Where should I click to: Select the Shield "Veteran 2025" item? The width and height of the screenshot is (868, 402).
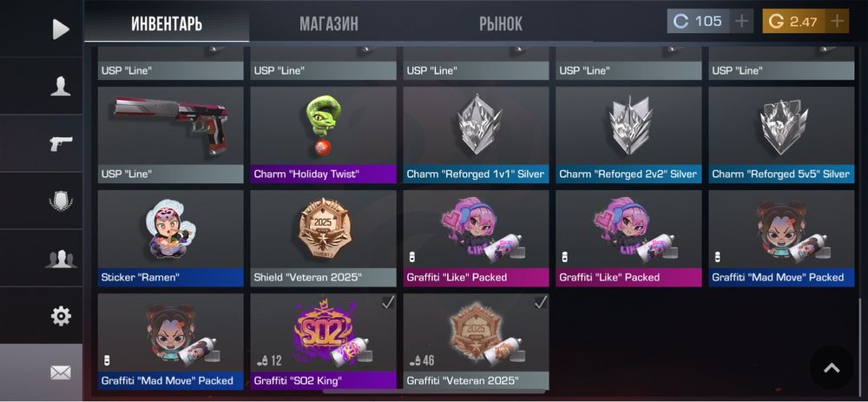tap(323, 238)
